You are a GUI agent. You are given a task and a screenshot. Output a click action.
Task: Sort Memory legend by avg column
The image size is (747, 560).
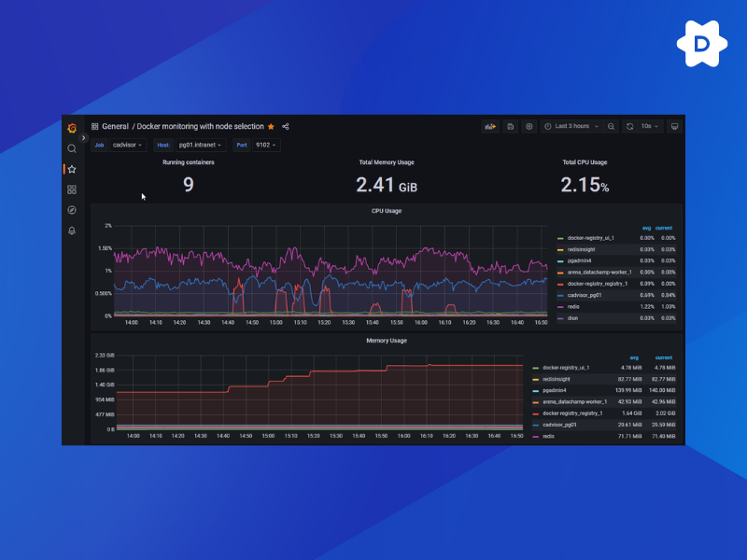click(x=634, y=357)
